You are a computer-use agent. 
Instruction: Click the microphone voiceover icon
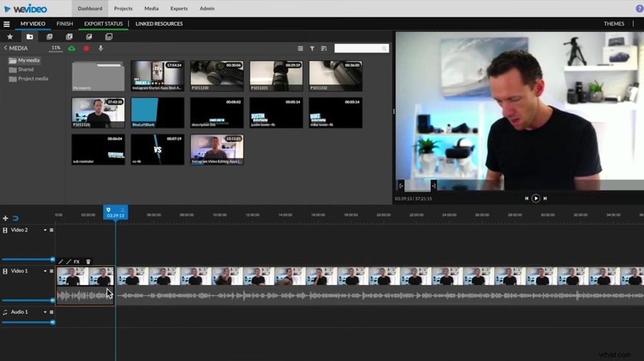[x=100, y=48]
